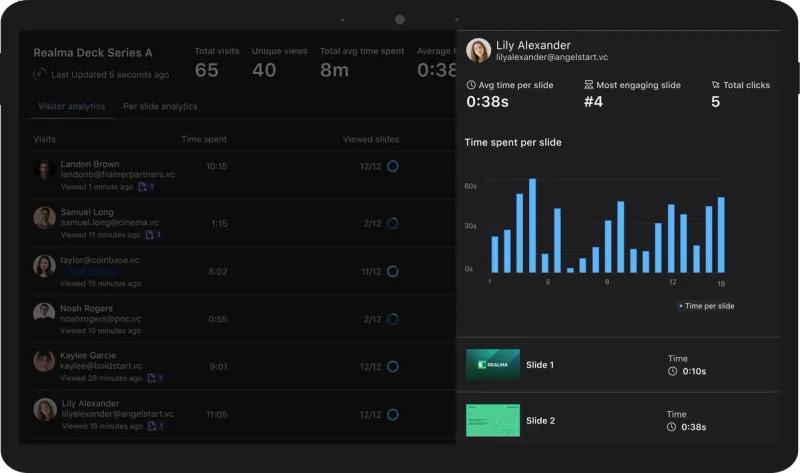Viewport: 800px width, 473px height.
Task: Click the Total visits value 65
Action: (207, 70)
